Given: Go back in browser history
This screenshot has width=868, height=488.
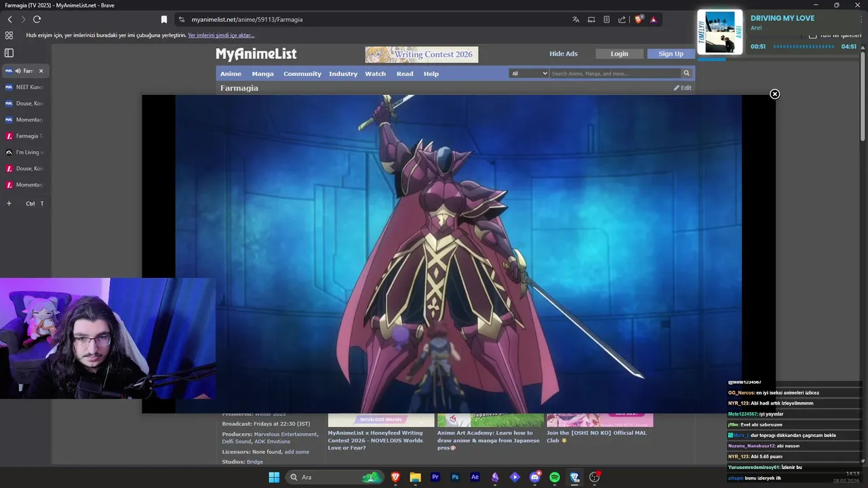Looking at the screenshot, I should point(9,20).
